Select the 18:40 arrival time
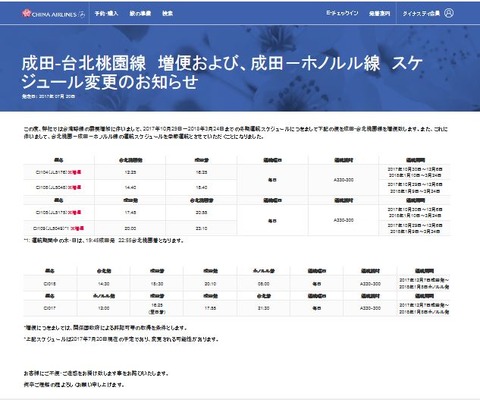480x400 pixels. [201, 187]
